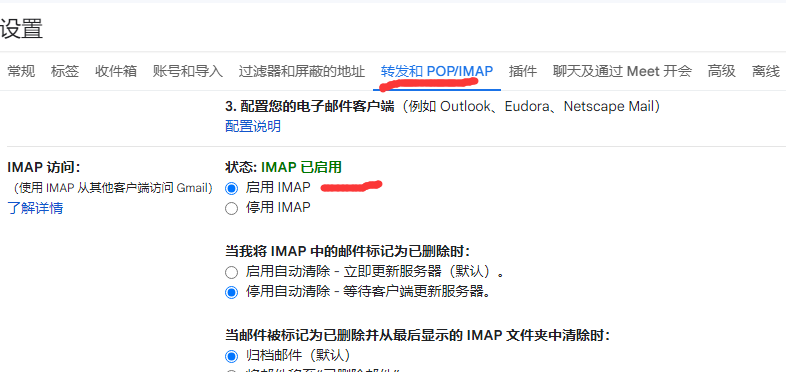Go to the 账号和导入 tab

[x=187, y=71]
